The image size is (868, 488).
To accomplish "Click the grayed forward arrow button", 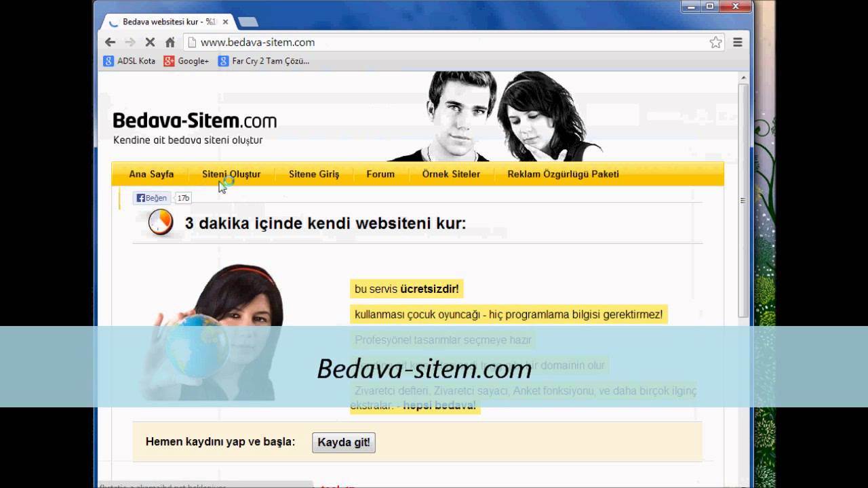I will pyautogui.click(x=130, y=42).
